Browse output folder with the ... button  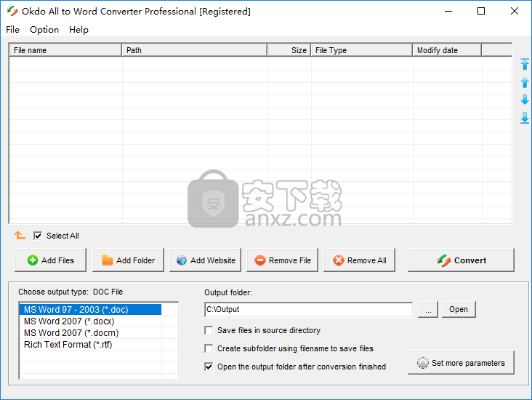[x=428, y=309]
